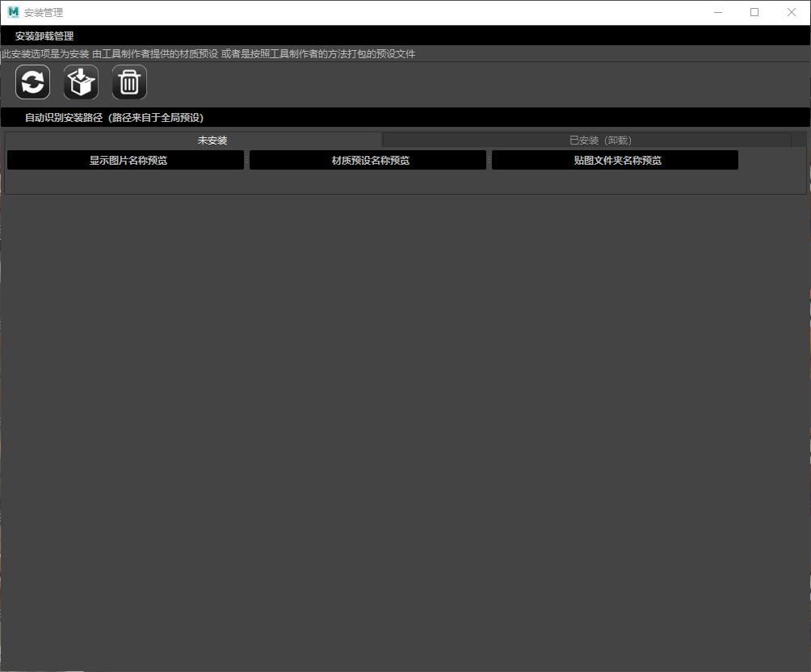Collapse the 自动识别安装路径 section header
The width and height of the screenshot is (811, 672).
113,117
